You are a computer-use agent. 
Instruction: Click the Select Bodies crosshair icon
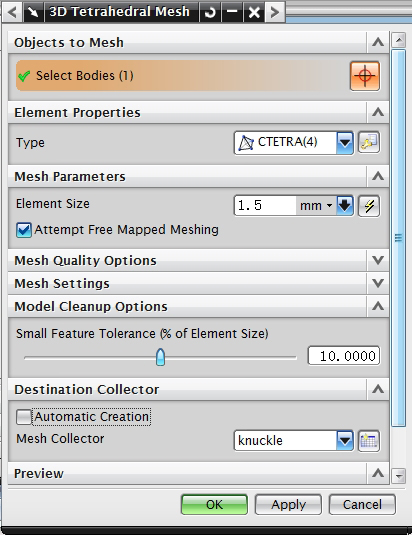tap(365, 76)
